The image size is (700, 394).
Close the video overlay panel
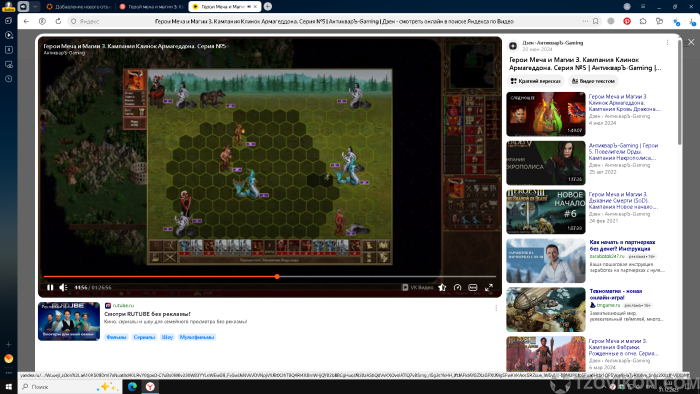(x=691, y=42)
